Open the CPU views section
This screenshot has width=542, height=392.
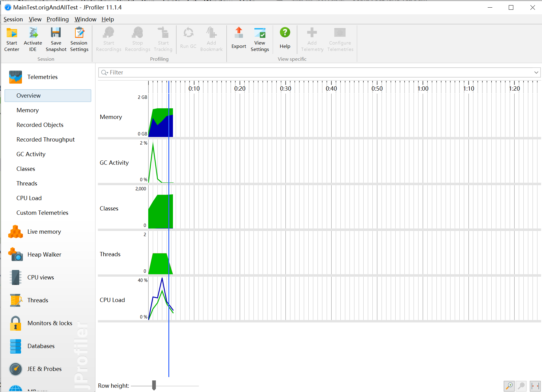pyautogui.click(x=32, y=277)
